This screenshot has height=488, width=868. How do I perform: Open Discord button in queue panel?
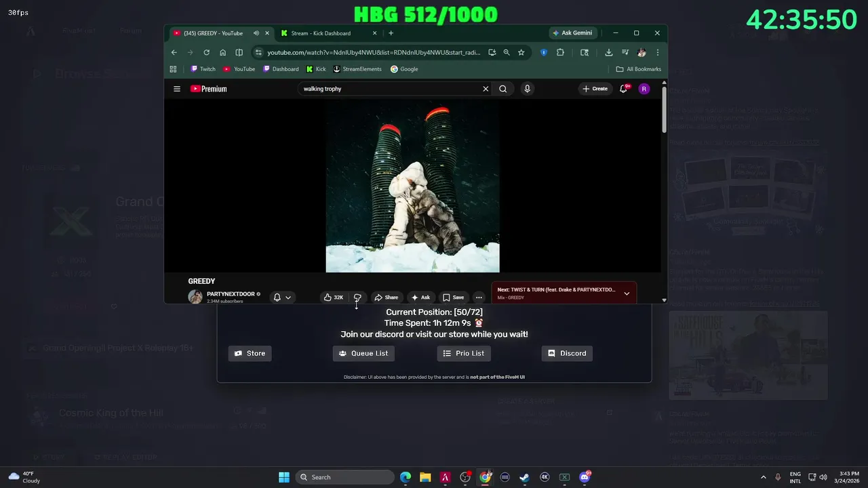click(x=567, y=353)
